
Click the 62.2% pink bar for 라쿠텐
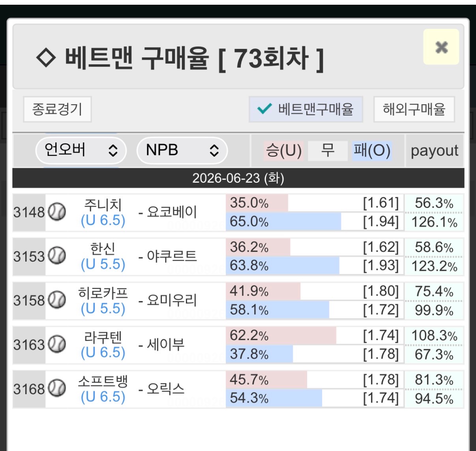(281, 335)
